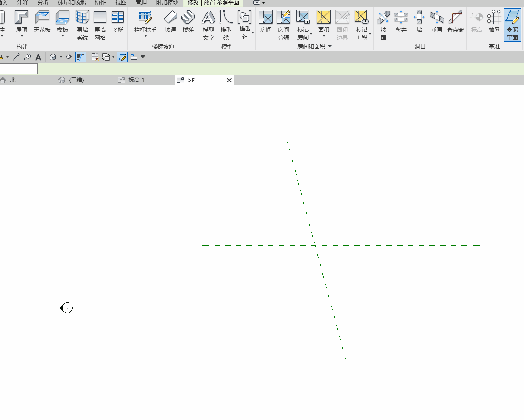Open the 3D view dropdown arrow in quick toolbar

coord(61,57)
